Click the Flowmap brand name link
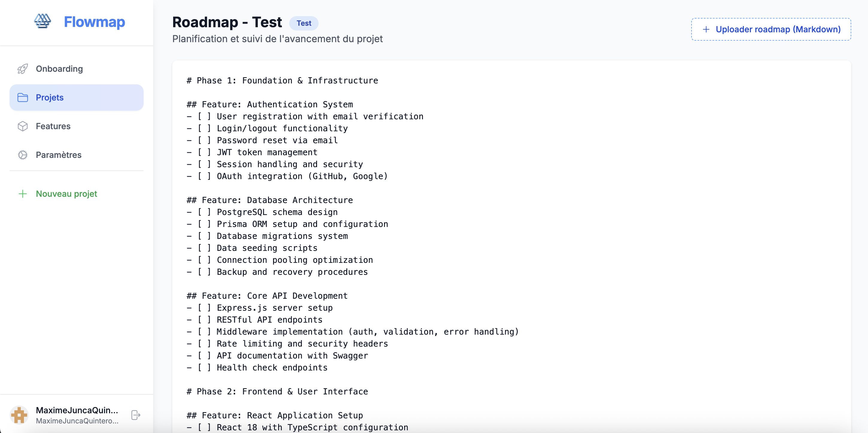The height and width of the screenshot is (433, 868). tap(94, 22)
